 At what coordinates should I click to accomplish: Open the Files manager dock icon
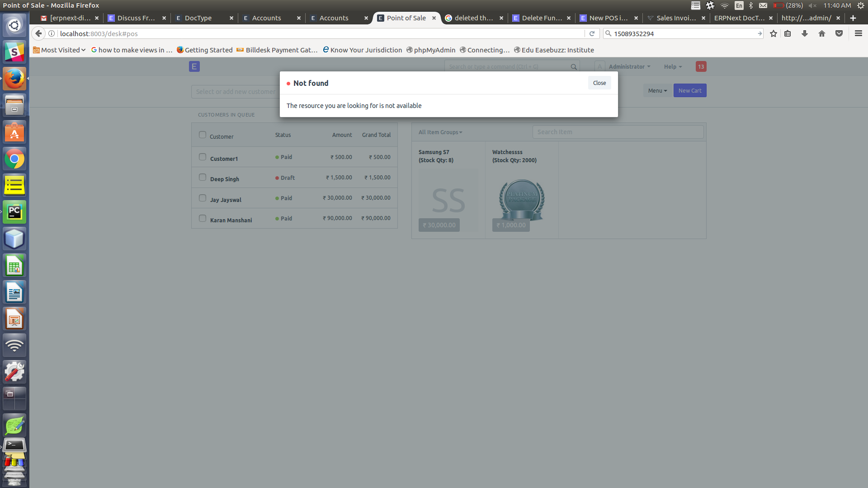(14, 105)
